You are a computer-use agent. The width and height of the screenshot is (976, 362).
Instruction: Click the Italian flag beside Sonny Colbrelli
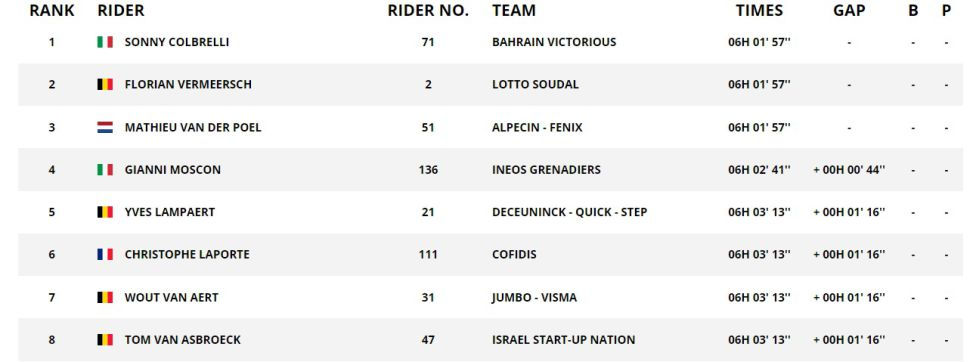(x=105, y=42)
